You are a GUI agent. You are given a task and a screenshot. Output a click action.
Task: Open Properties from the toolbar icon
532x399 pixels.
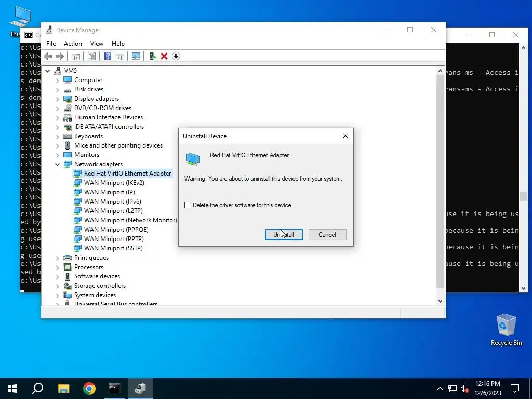91,56
